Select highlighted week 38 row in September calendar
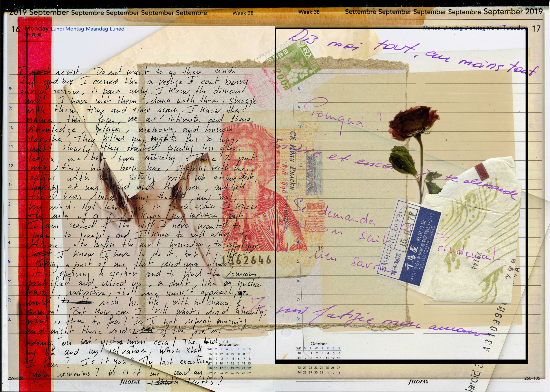This screenshot has width=550, height=392. 229,368
